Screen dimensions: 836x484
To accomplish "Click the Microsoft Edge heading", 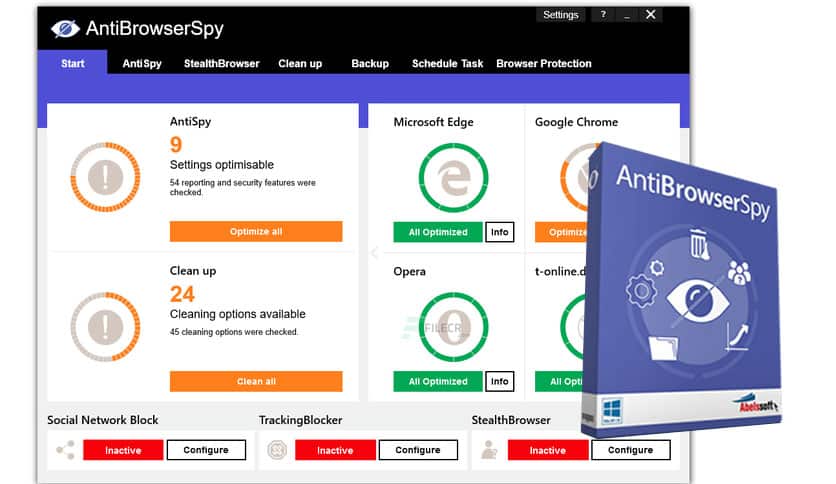I will (433, 122).
